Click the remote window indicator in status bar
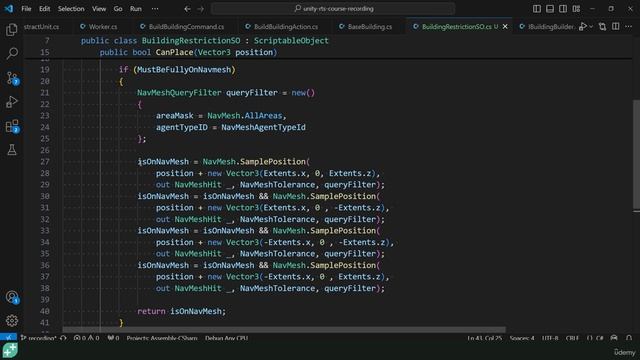This screenshot has height=360, width=640. click(8, 338)
